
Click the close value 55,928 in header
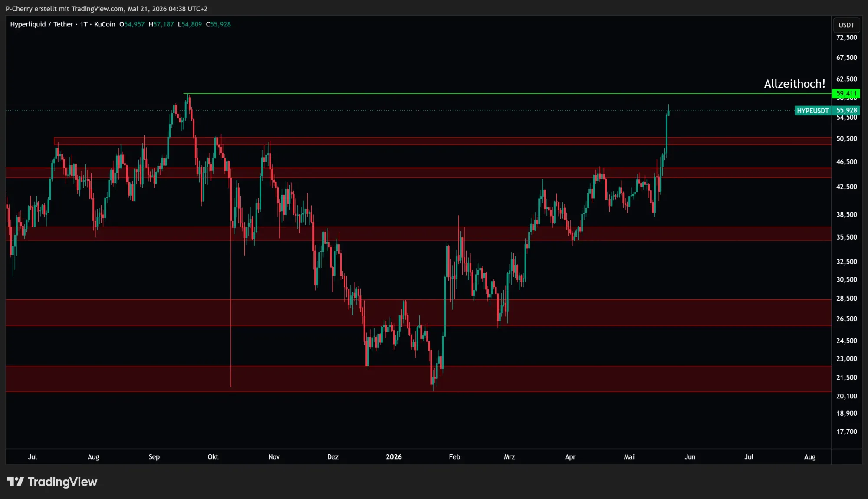click(220, 24)
